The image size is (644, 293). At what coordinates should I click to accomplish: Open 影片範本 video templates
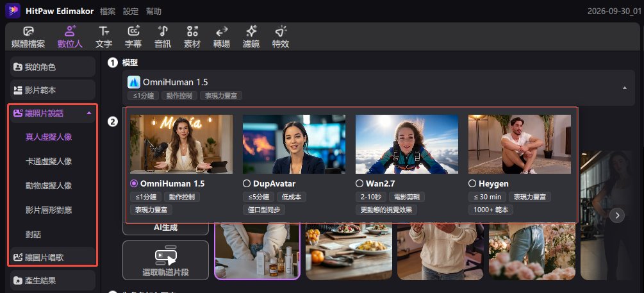click(x=53, y=90)
